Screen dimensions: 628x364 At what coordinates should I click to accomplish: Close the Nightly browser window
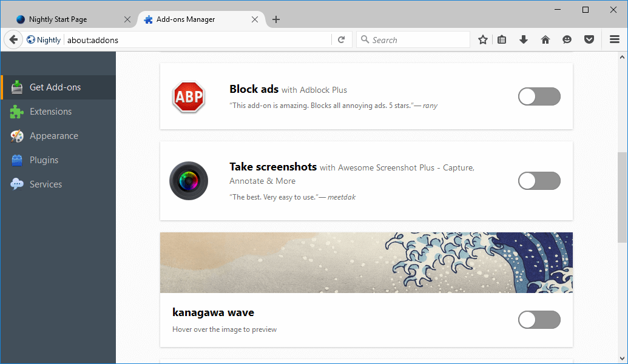613,10
